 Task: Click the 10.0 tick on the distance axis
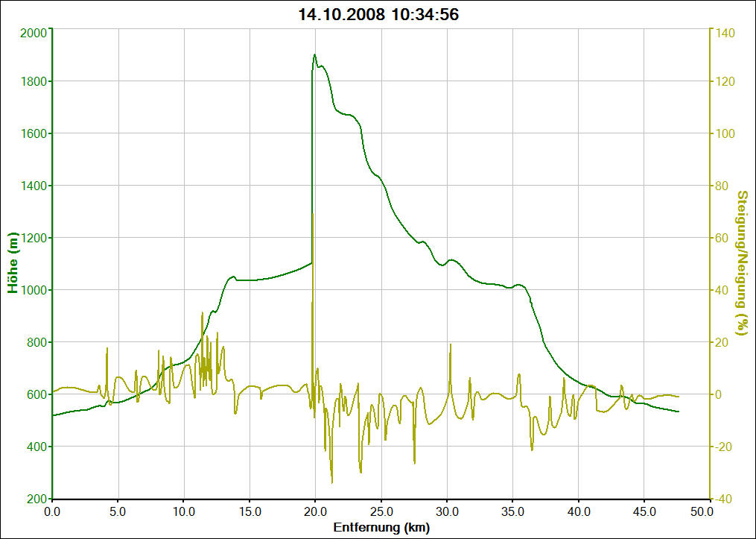pyautogui.click(x=184, y=512)
